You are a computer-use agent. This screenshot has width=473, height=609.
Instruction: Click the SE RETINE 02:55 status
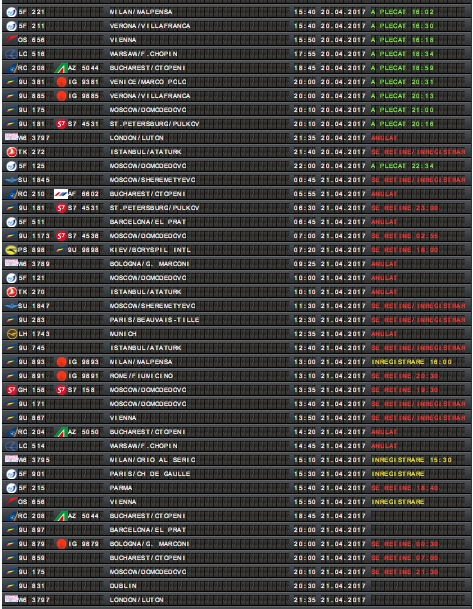click(405, 236)
